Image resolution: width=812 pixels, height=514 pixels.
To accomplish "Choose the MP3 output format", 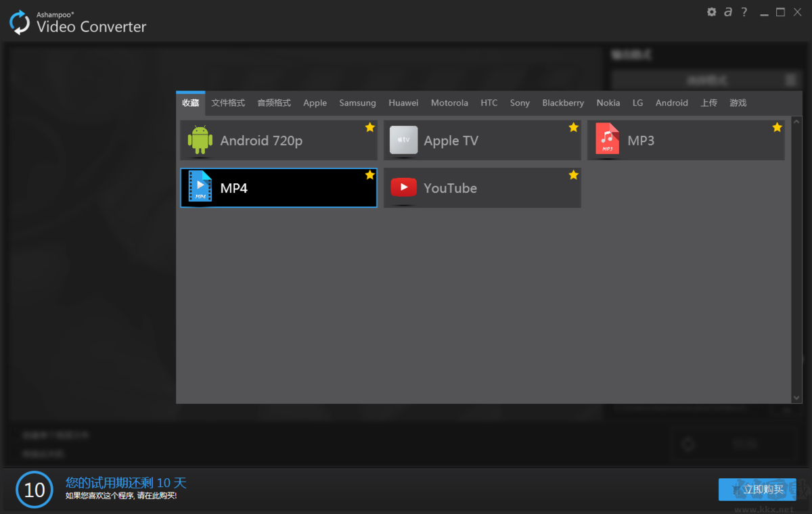I will pyautogui.click(x=686, y=140).
